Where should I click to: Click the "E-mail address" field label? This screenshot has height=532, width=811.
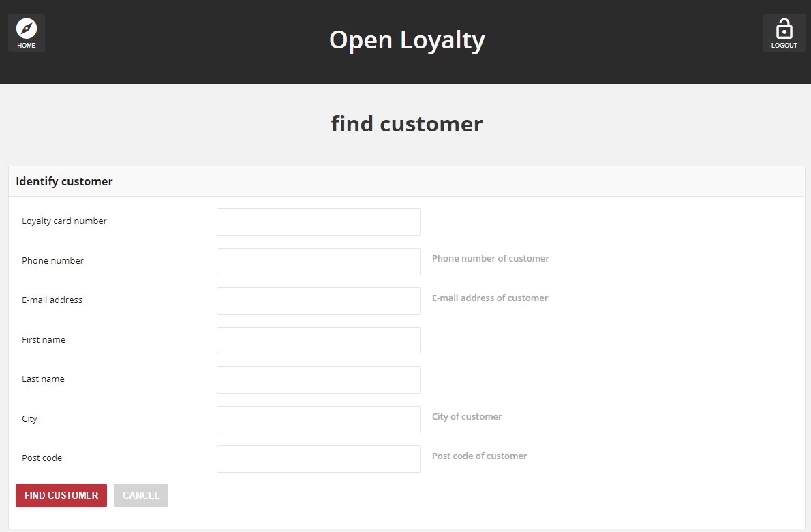pyautogui.click(x=52, y=300)
